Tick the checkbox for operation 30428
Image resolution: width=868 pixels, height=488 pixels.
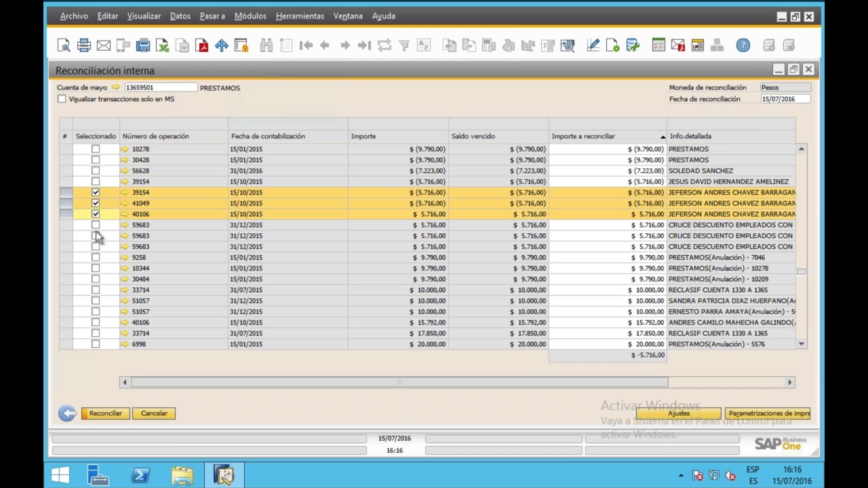pos(96,160)
